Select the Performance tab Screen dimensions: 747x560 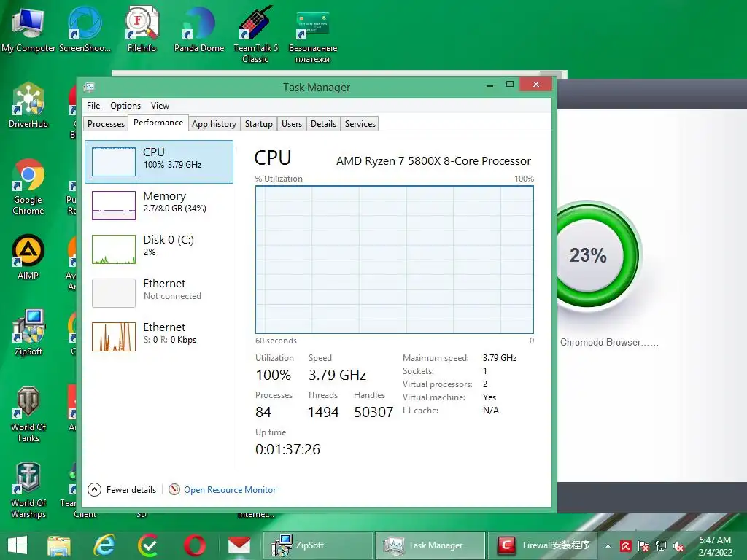click(158, 122)
